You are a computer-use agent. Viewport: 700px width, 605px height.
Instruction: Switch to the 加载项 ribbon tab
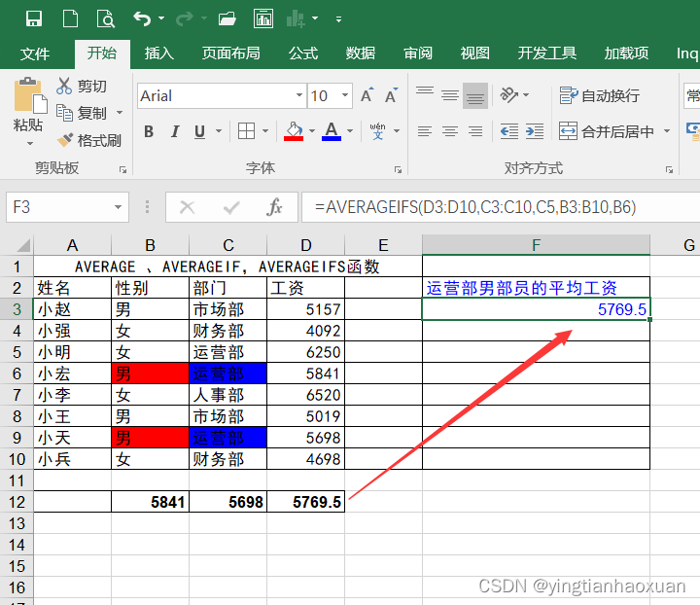coord(626,53)
